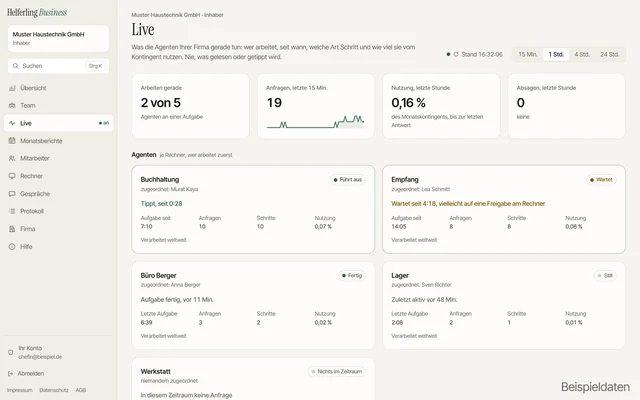Viewport: 640px width, 400px height.
Task: Open the Monatsberichte calendar icon
Action: click(x=12, y=141)
